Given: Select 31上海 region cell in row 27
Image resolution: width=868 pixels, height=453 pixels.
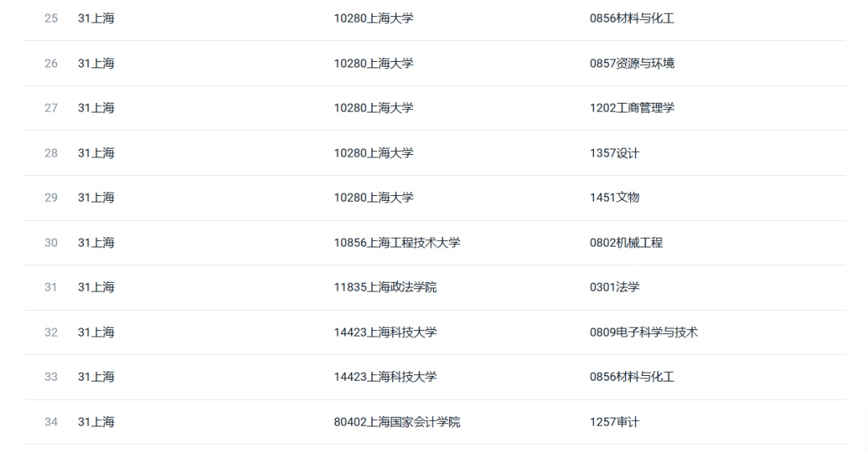Looking at the screenshot, I should (96, 108).
